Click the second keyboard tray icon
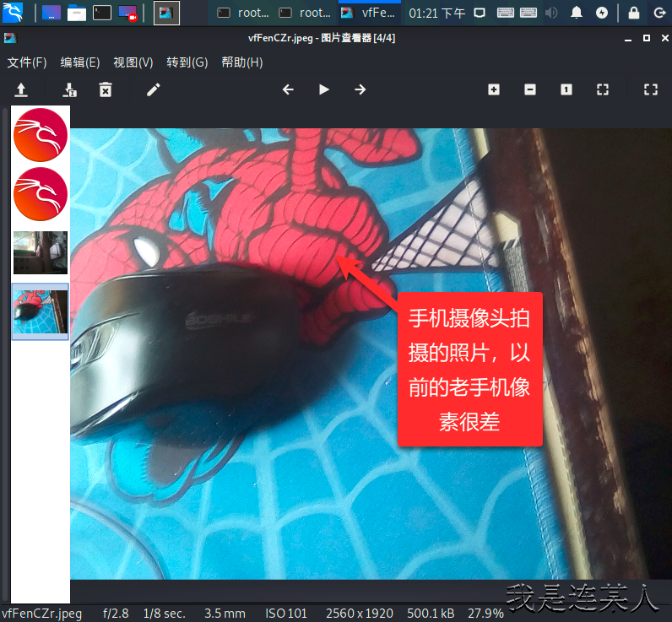The height and width of the screenshot is (622, 672). pos(528,13)
